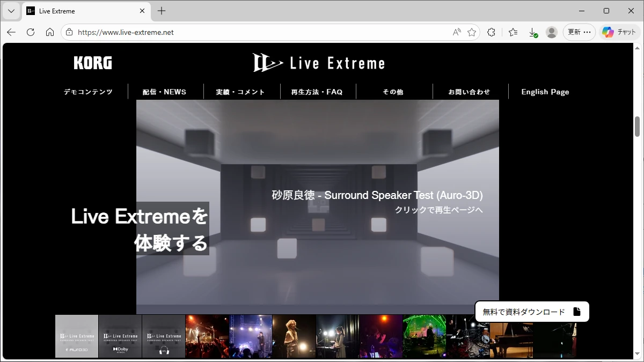Select the Auro-3D speaker test thumbnail

tap(77, 336)
